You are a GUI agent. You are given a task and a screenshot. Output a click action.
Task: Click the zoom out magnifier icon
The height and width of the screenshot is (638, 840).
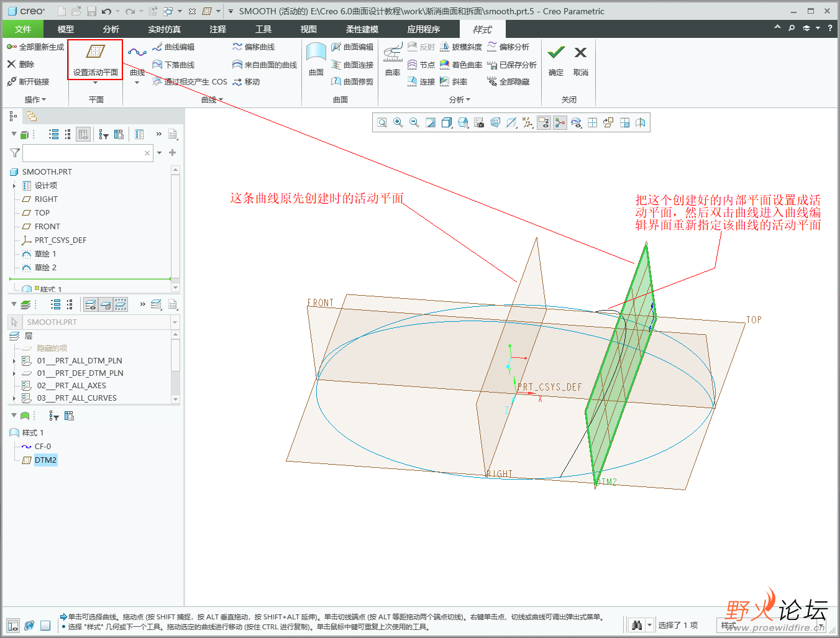[x=414, y=123]
